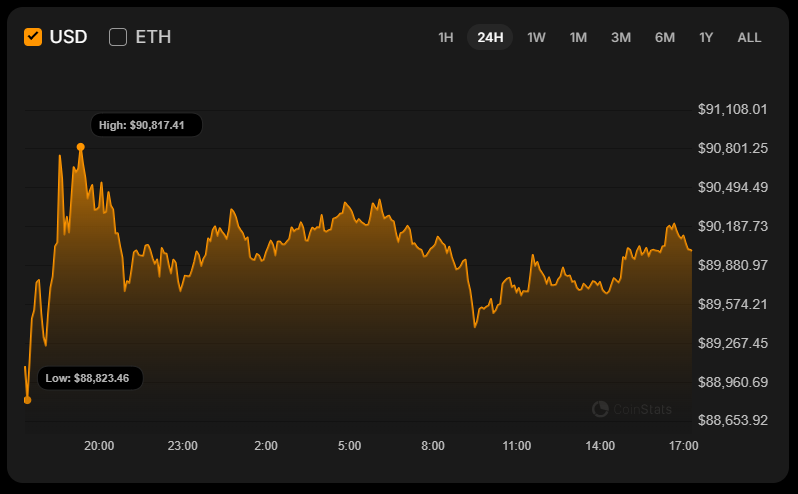Viewport: 798px width, 494px height.
Task: Click the Low $88,823.46 tooltip label
Action: pos(88,378)
